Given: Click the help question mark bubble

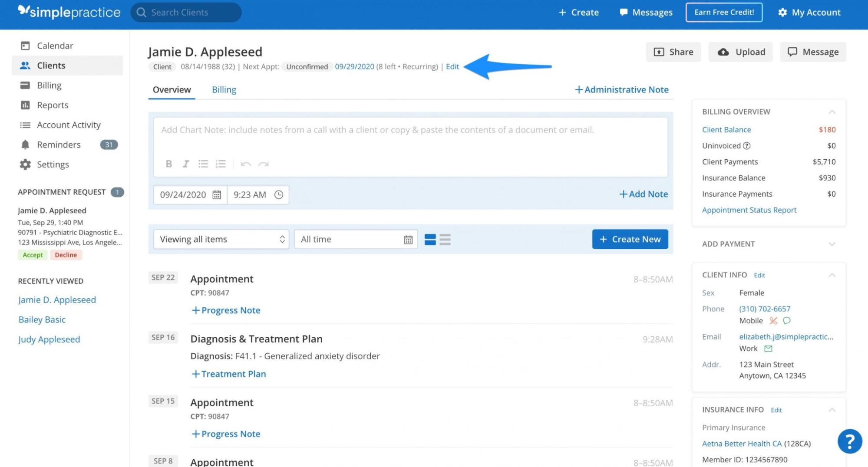Looking at the screenshot, I should tap(850, 441).
